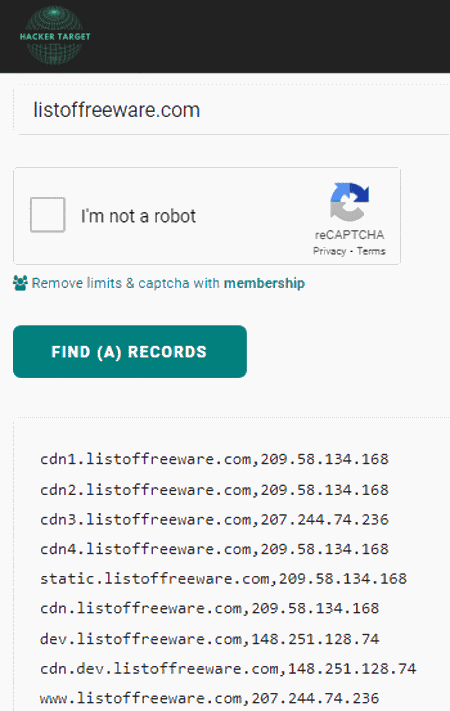Click the cdn1.listoffreeware.com result line
This screenshot has width=450, height=711.
214,459
